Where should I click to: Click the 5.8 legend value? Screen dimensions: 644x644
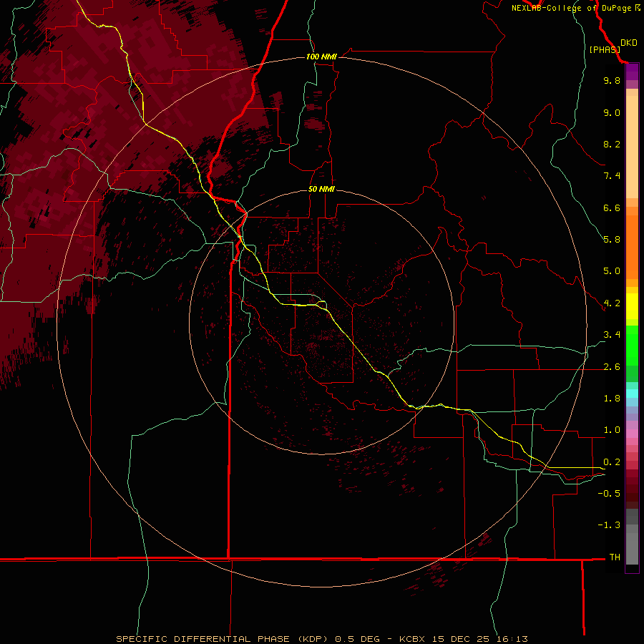tap(612, 240)
